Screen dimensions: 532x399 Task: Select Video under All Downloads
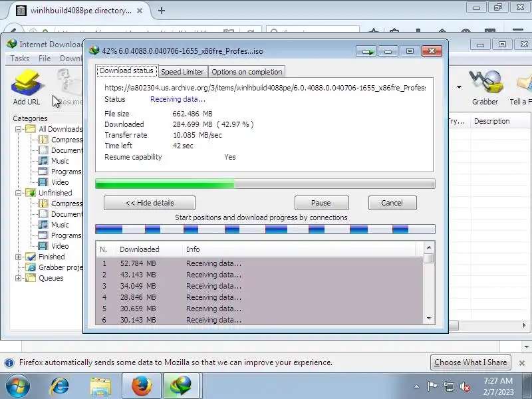point(54,182)
